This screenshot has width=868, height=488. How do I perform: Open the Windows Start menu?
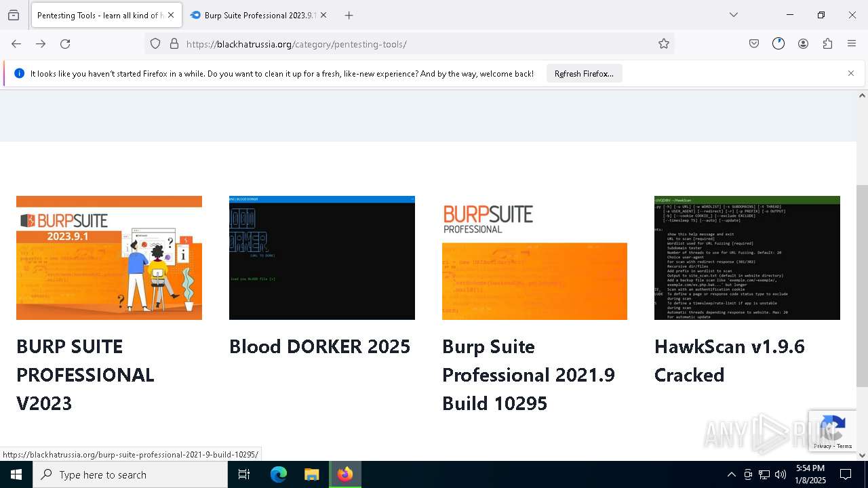click(16, 474)
